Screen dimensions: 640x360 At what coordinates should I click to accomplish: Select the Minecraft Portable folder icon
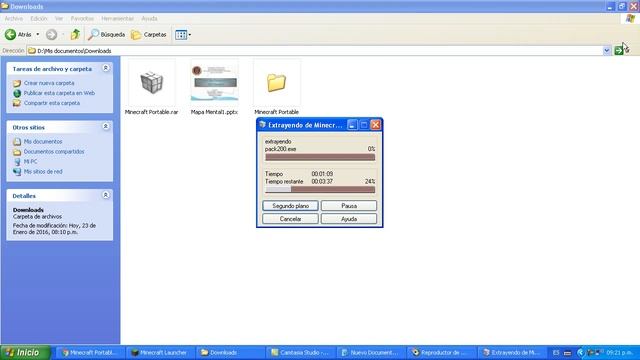click(277, 83)
